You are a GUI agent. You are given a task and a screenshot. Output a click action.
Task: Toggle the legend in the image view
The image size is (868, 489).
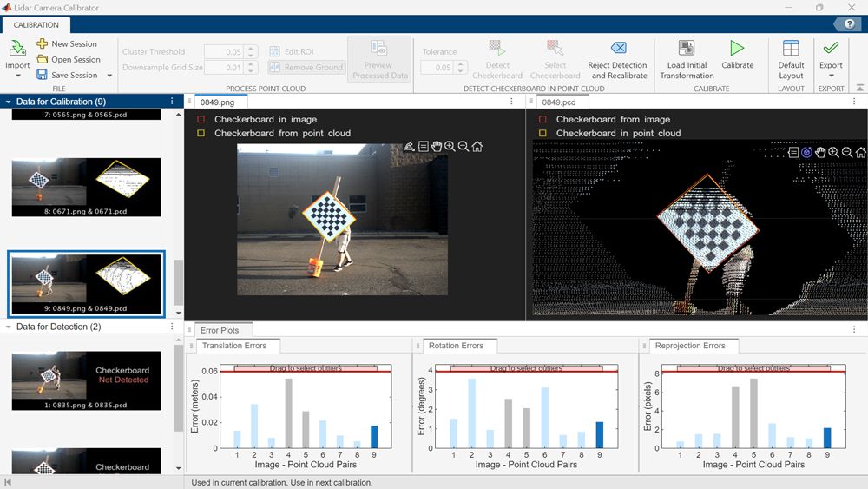point(422,147)
